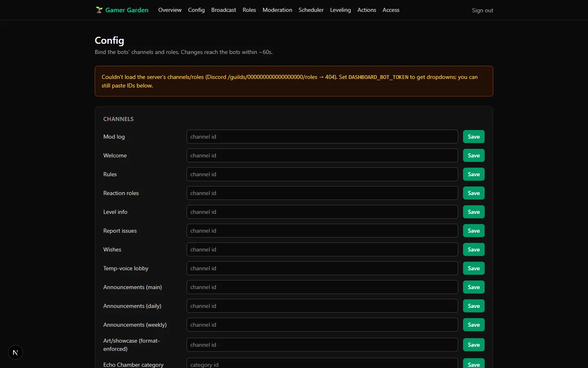Screen dimensions: 588x368
Task: Save the Wishes channel
Action: pos(474,249)
